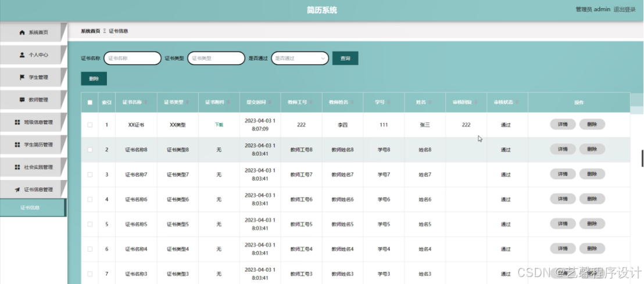The width and height of the screenshot is (644, 284).
Task: Click the 证书类型 input field
Action: (x=216, y=58)
